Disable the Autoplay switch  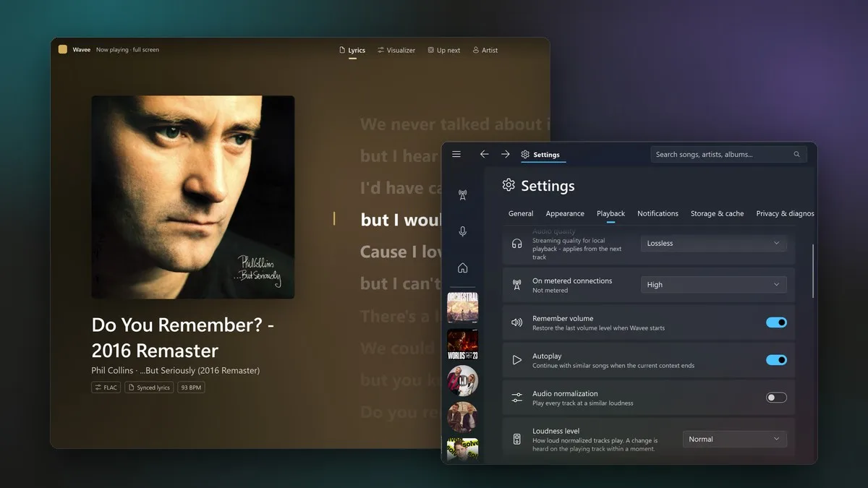[x=776, y=360]
